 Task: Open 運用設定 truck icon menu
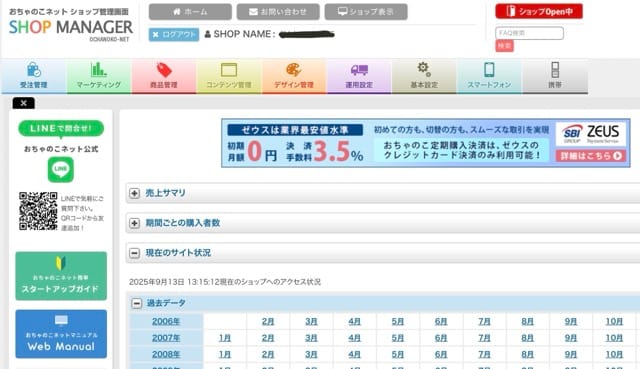[359, 76]
